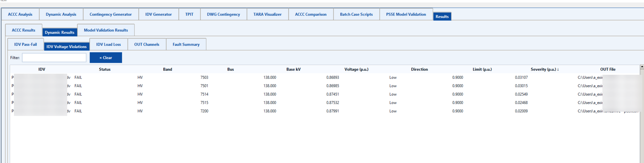
Task: Click voltage value 0.87532
Action: tap(333, 102)
